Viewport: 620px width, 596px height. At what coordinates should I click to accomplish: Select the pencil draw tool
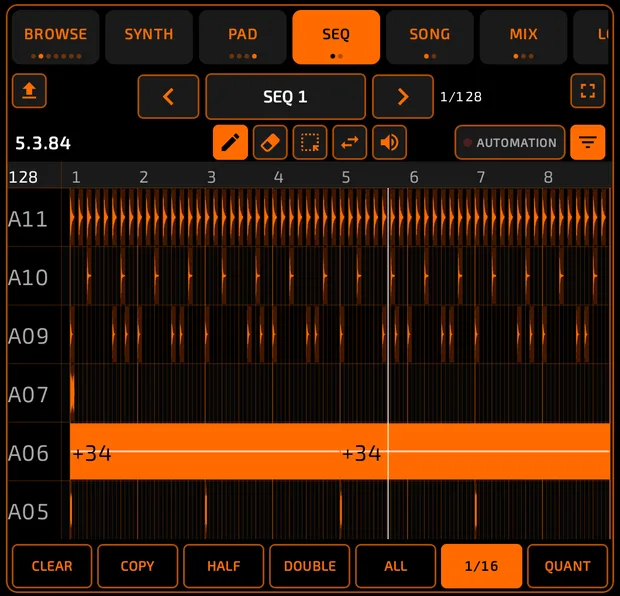click(230, 142)
